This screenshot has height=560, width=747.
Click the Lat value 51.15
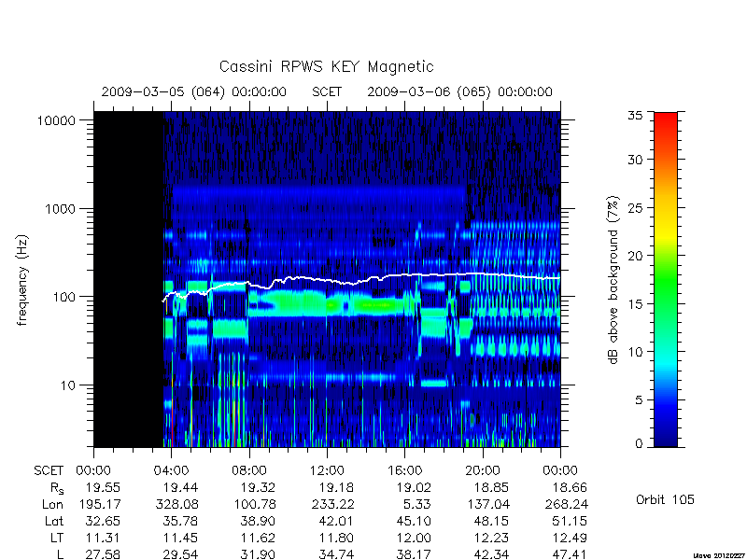point(570,522)
